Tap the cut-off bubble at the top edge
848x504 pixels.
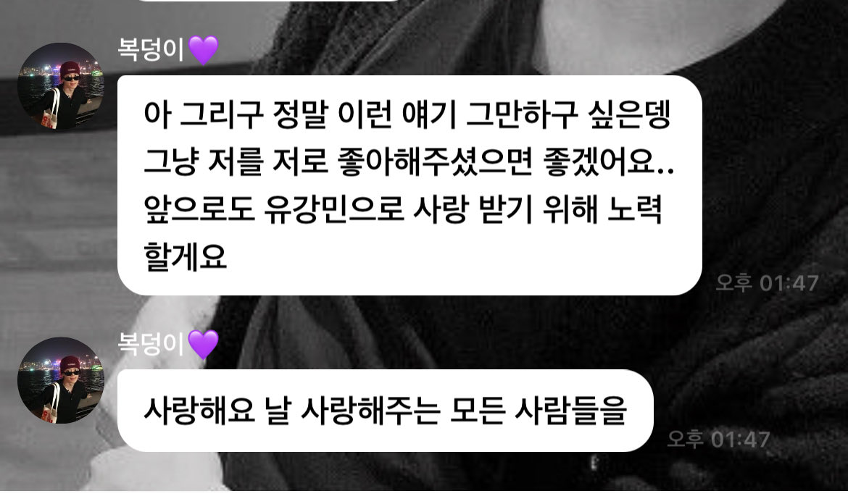click(267, 1)
